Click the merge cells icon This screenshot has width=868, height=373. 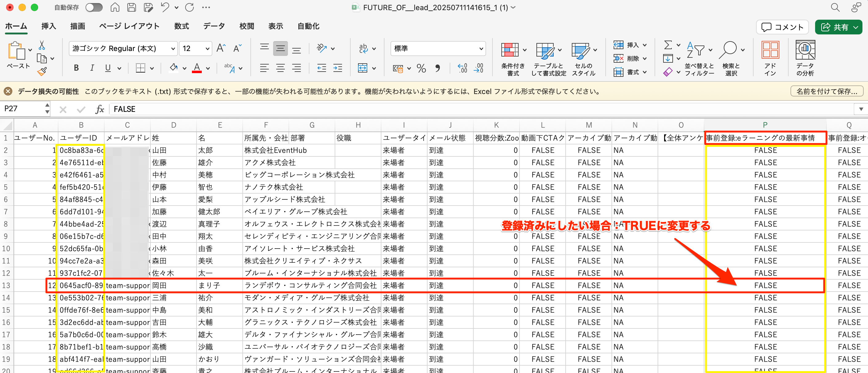pyautogui.click(x=363, y=68)
